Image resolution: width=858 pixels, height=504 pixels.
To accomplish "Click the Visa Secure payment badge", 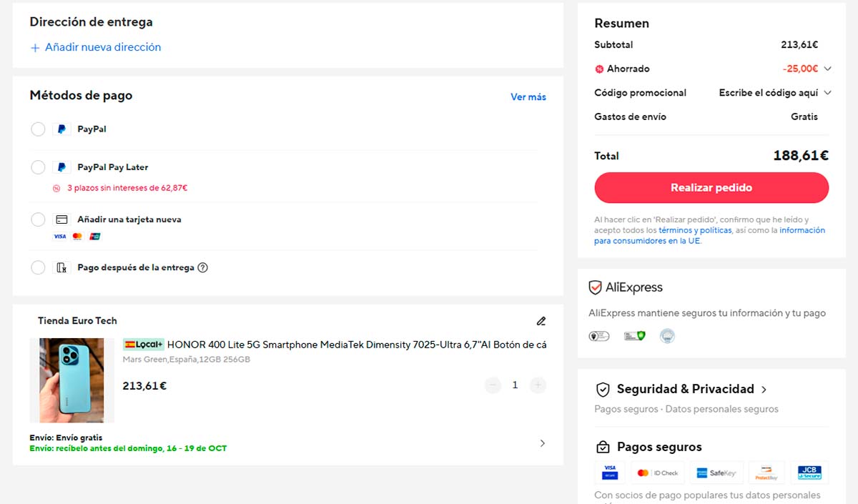I will point(610,473).
